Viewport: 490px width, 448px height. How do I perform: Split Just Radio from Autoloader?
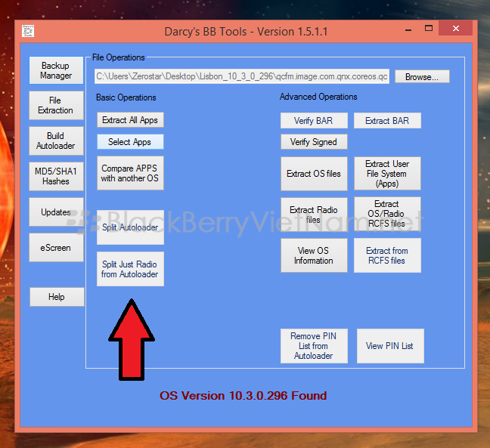(x=130, y=269)
